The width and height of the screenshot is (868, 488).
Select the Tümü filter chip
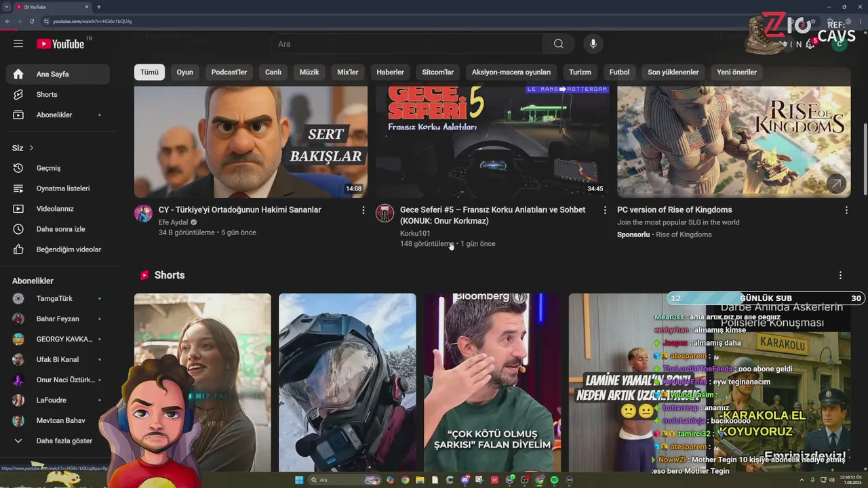[x=149, y=72]
